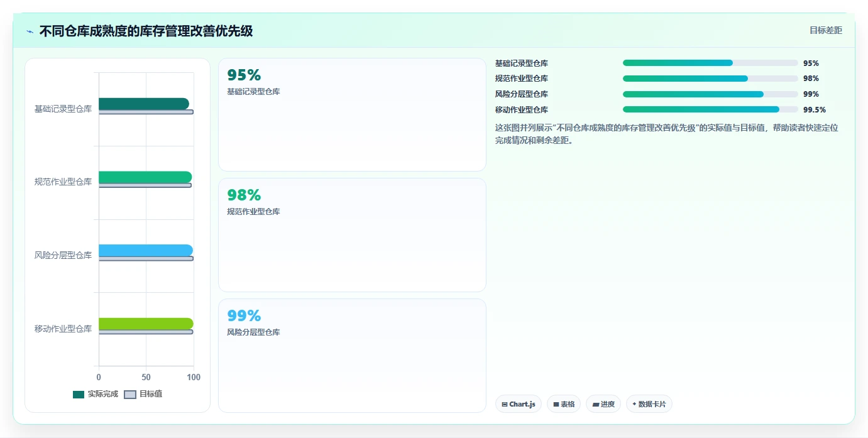The width and height of the screenshot is (868, 438).
Task: Click the 95% value in progress list
Action: tap(811, 63)
